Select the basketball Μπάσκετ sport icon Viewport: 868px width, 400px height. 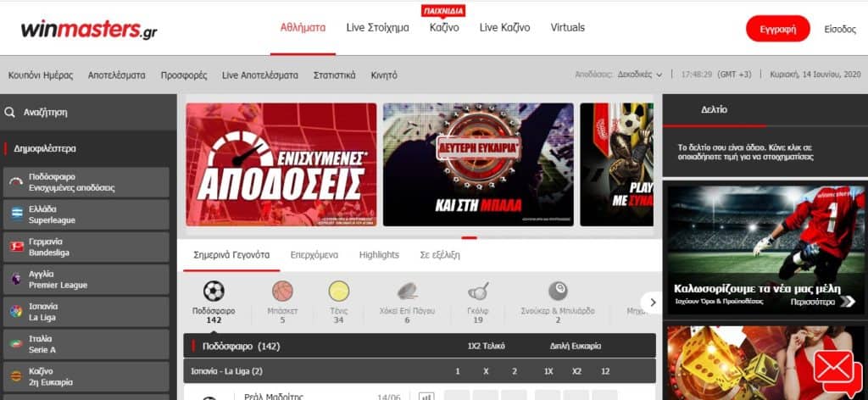click(282, 291)
